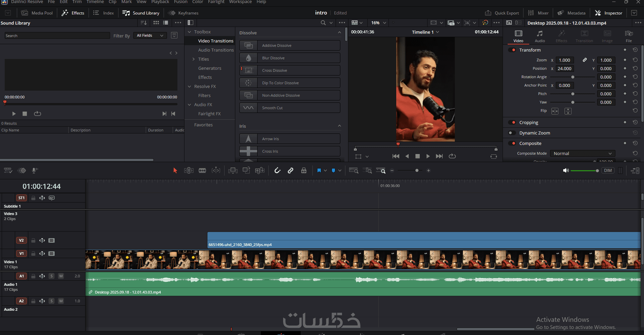
Task: Switch to Trim Edit Mode tool
Action: click(x=189, y=171)
